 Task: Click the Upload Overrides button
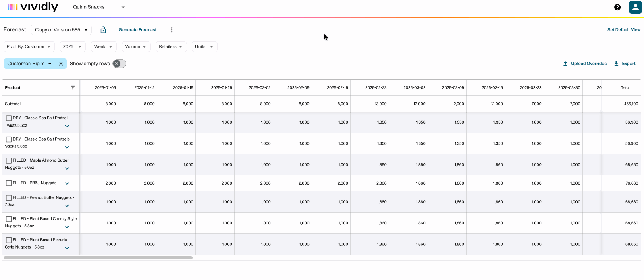point(585,64)
